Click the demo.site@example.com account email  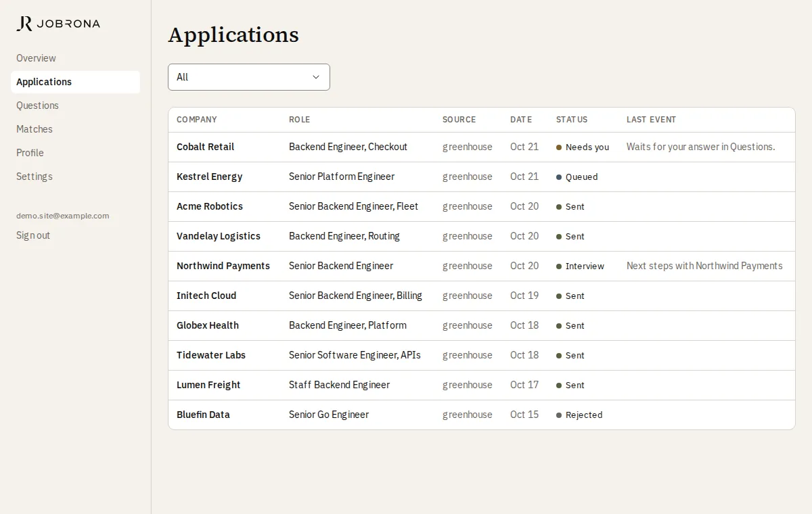tap(63, 216)
